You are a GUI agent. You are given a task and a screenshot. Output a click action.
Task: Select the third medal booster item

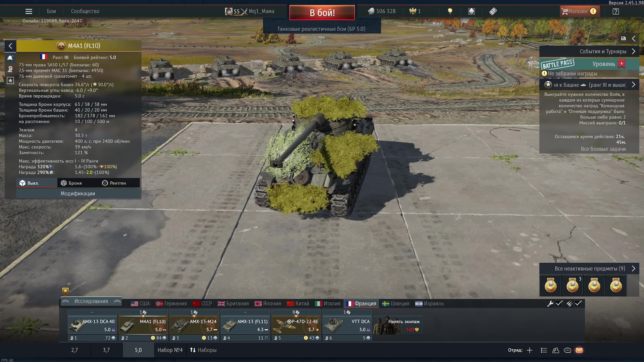coord(594,285)
